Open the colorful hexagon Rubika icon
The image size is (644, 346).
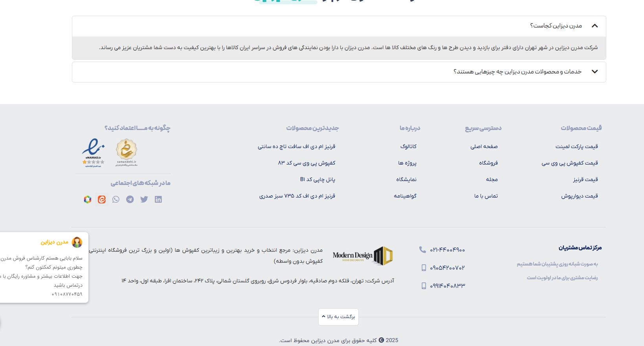point(88,200)
